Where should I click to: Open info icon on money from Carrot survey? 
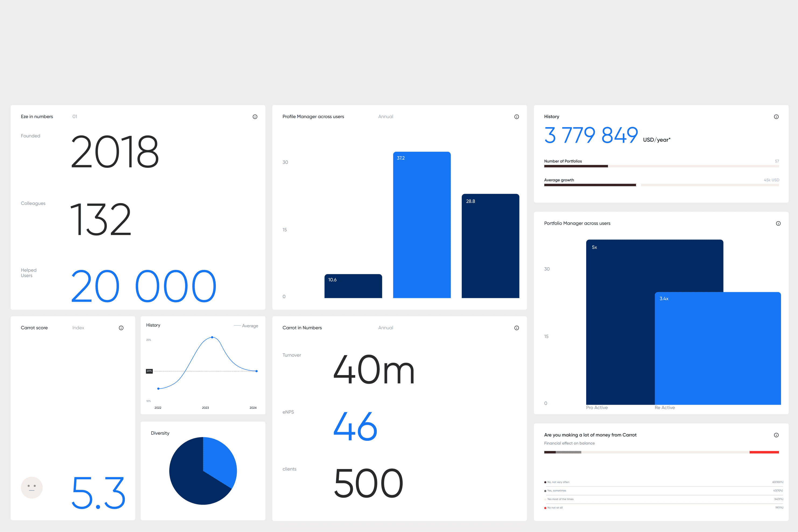776,435
